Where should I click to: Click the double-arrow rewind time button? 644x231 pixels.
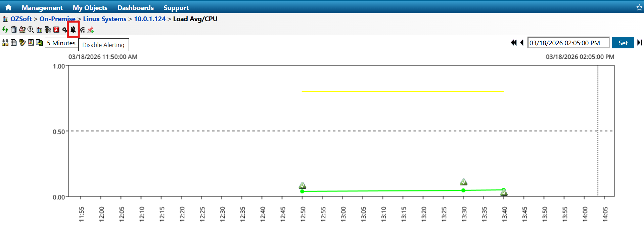tap(513, 43)
